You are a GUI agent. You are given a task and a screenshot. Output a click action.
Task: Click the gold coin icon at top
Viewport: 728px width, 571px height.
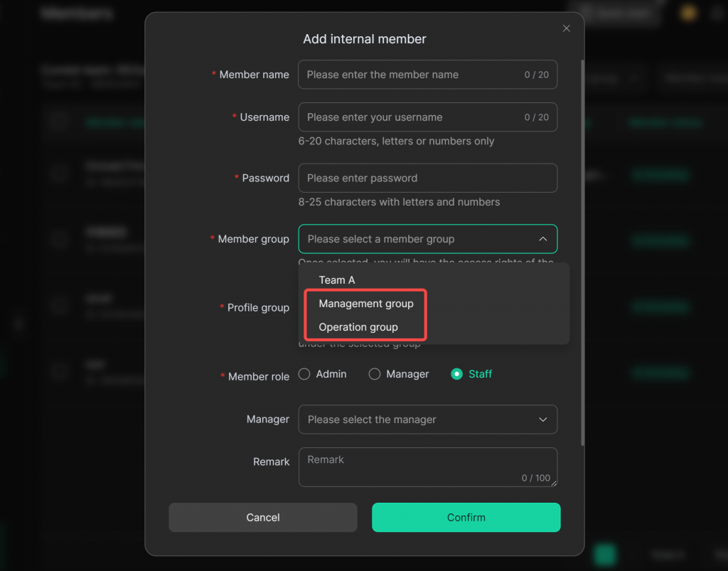click(688, 13)
